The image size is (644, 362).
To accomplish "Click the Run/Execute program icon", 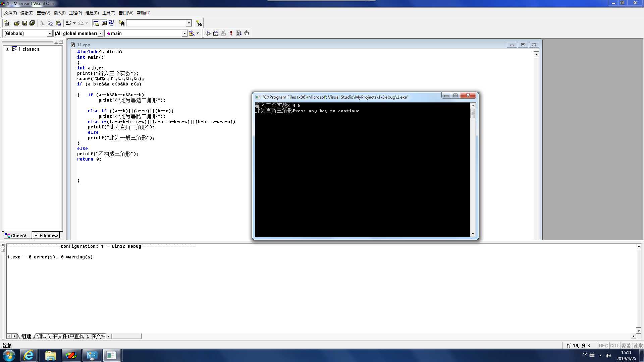I will pos(231,33).
